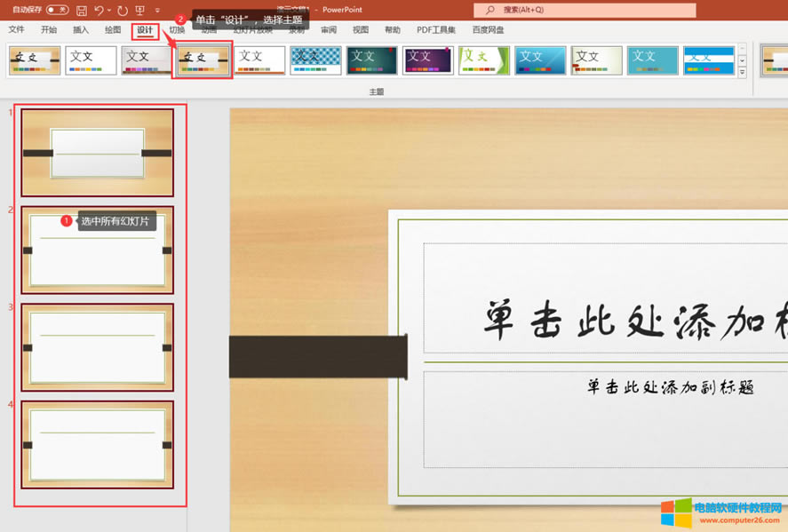Select the dark purple theme thumbnail
The image size is (788, 532).
pos(428,60)
